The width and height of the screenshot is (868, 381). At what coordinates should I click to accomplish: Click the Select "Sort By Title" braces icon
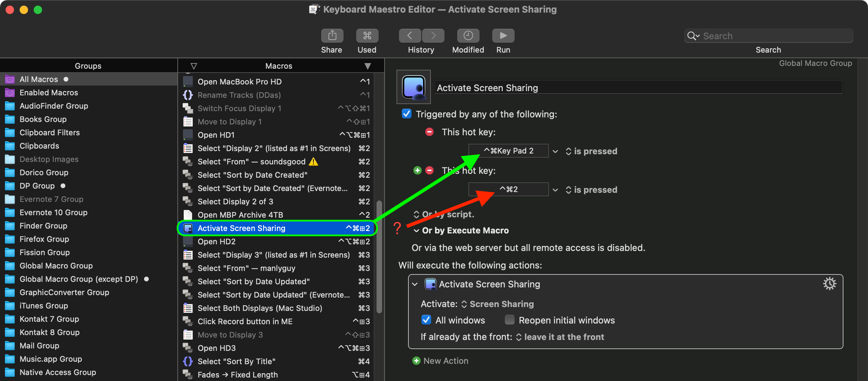pos(188,361)
